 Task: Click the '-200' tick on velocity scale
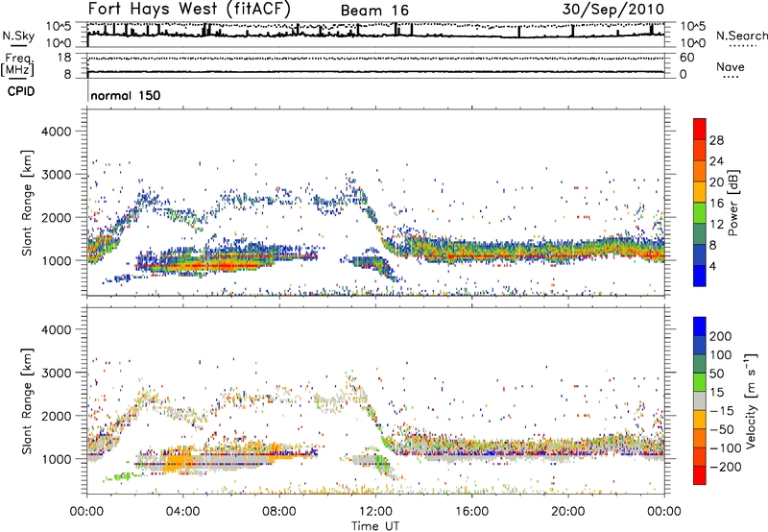coord(726,467)
